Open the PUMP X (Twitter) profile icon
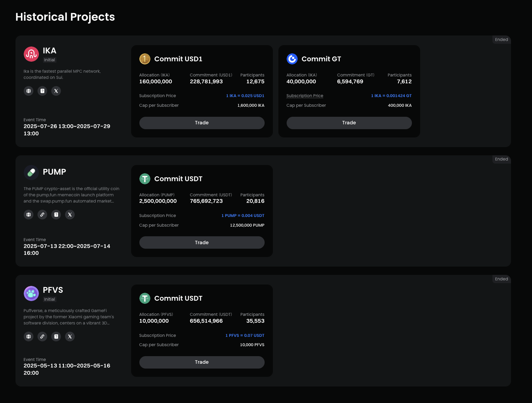Viewport: 532px width, 403px height. [70, 215]
